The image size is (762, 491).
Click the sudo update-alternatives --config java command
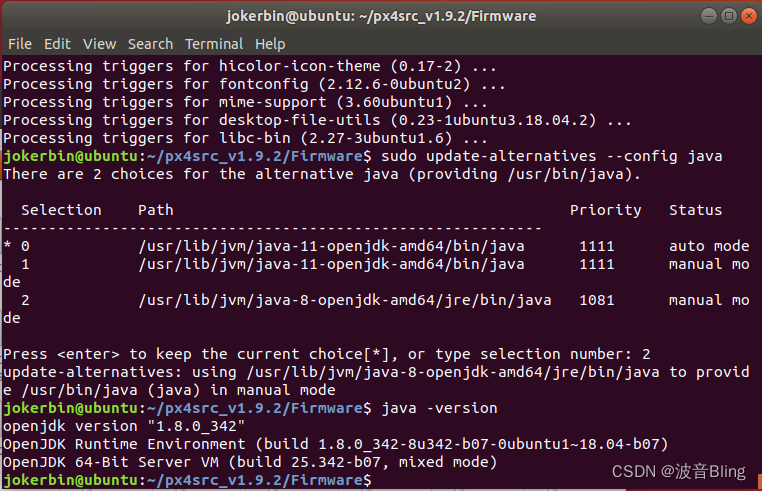point(552,156)
